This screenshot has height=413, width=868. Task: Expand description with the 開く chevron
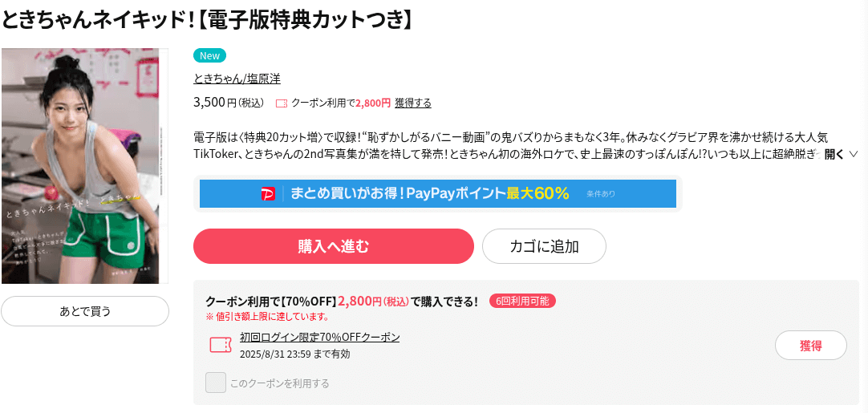(x=853, y=154)
